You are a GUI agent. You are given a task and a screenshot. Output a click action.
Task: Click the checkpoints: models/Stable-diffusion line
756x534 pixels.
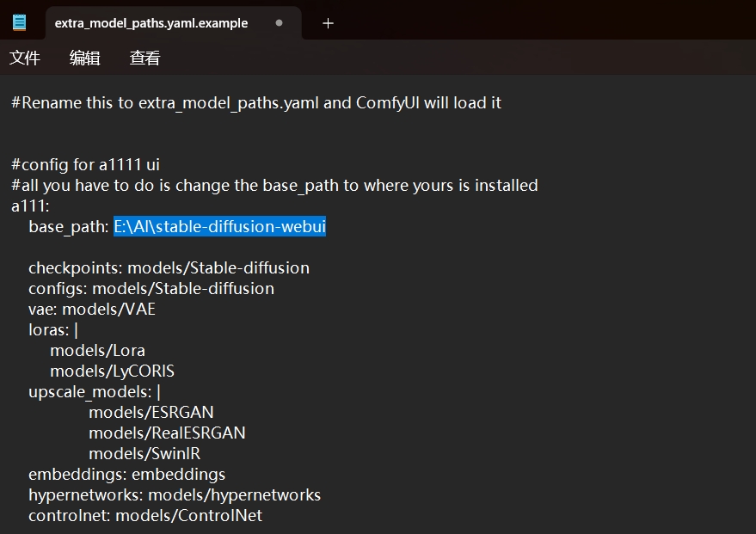168,267
